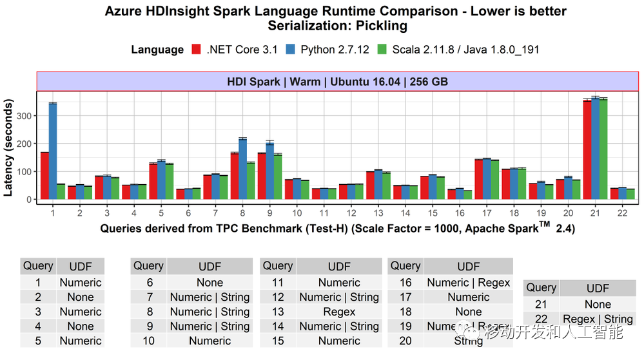Click the 'UDF' header above query 21
This screenshot has height=360, width=644.
(598, 288)
